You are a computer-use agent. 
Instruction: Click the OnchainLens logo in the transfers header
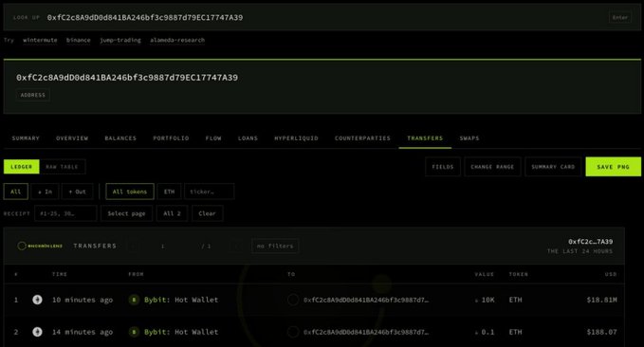pyautogui.click(x=40, y=246)
